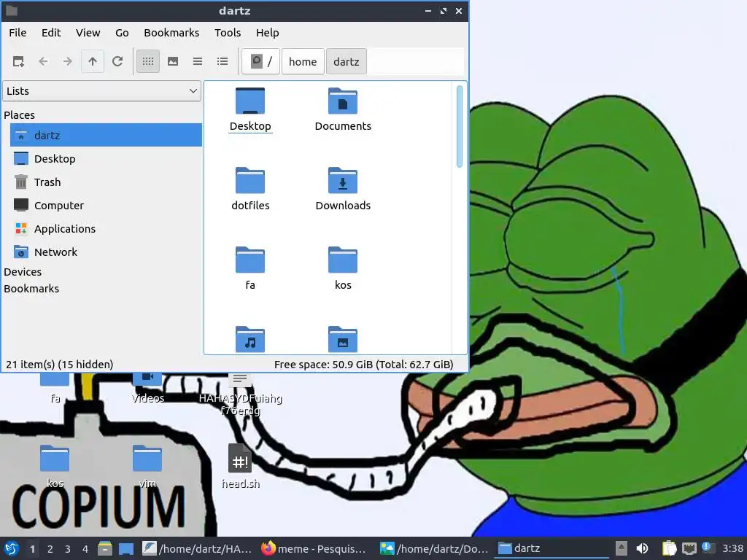Reload the current folder
The image size is (747, 560).
point(117,61)
